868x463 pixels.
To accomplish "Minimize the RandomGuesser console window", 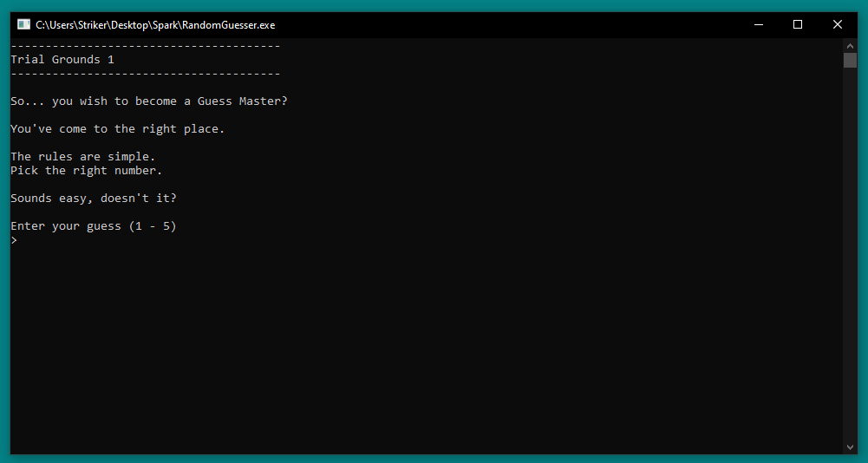I will (758, 24).
